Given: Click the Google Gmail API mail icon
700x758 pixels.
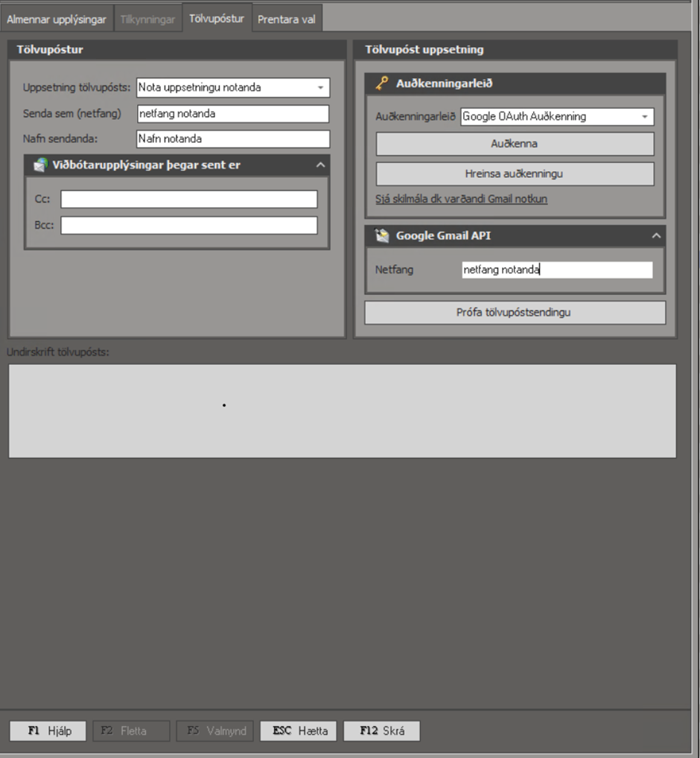Looking at the screenshot, I should click(382, 236).
